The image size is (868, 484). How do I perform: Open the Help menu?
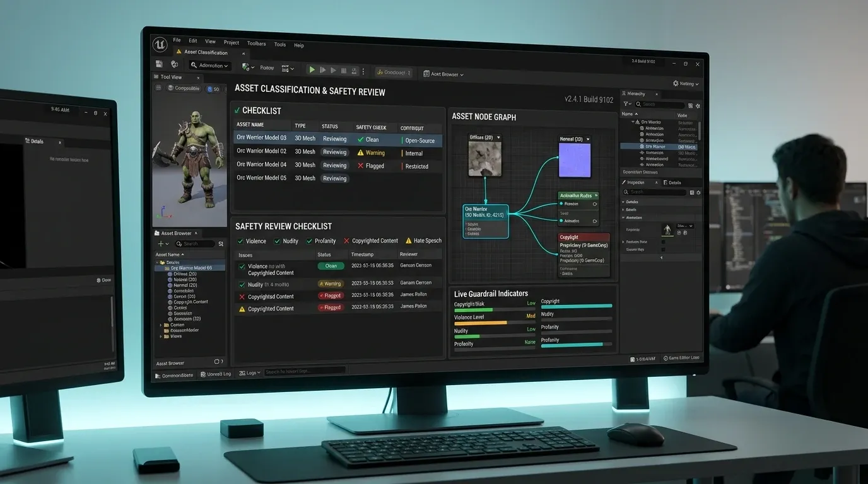pyautogui.click(x=299, y=45)
